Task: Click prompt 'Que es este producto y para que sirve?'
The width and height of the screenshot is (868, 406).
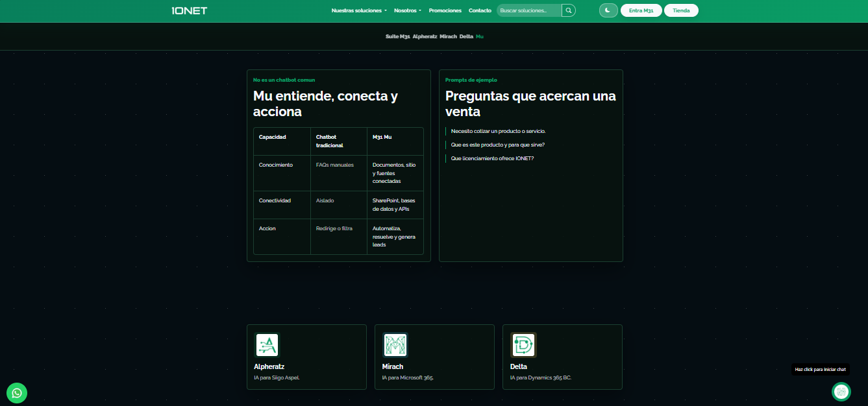Action: (x=497, y=145)
